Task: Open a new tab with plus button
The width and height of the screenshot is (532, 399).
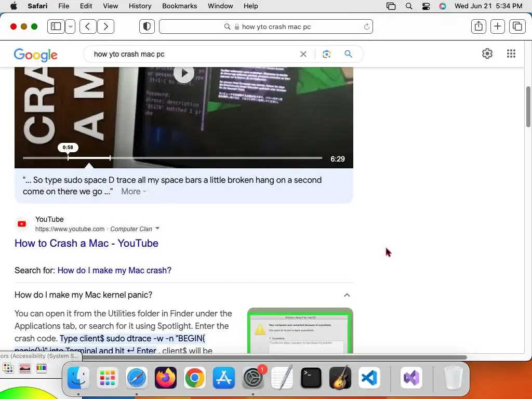Action: click(498, 26)
